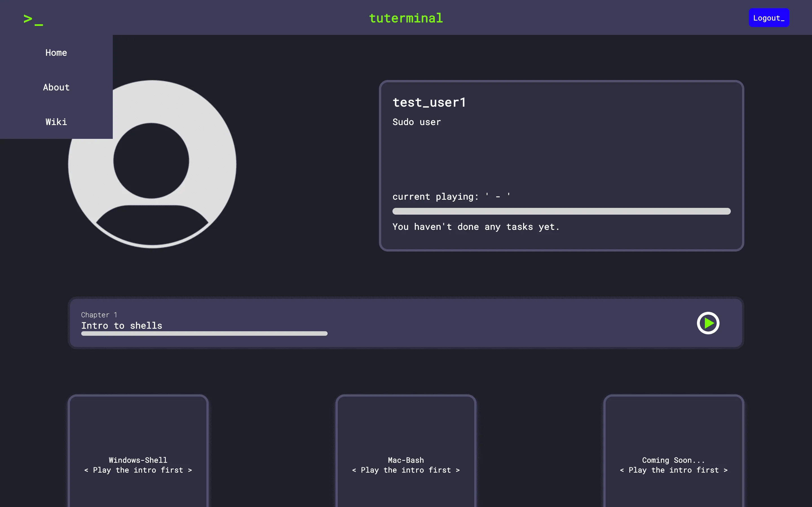
Task: Click the Sudo user role label
Action: [416, 122]
